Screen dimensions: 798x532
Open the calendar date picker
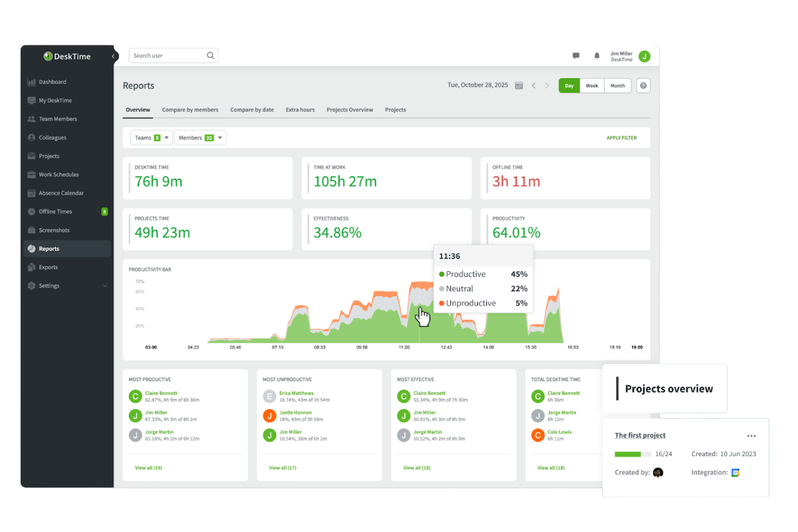(x=518, y=85)
